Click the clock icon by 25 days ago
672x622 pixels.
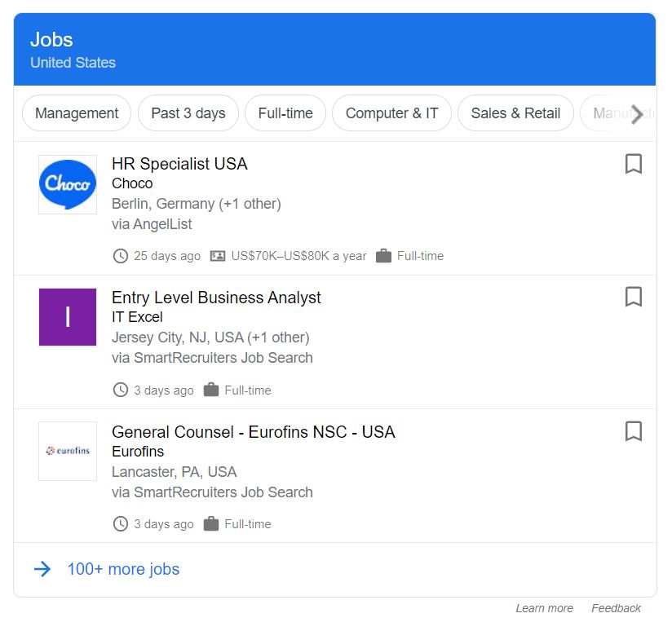pos(121,256)
